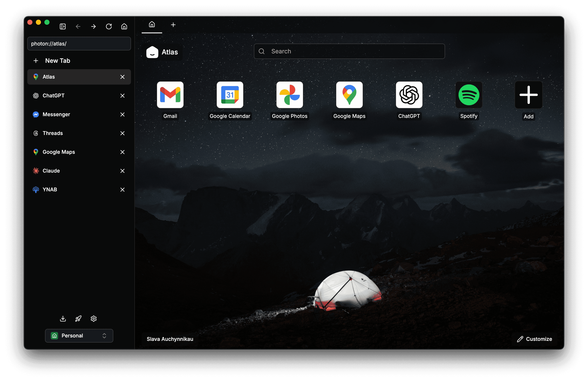Switch to the YNAB tab
The image size is (588, 381).
[x=79, y=190]
